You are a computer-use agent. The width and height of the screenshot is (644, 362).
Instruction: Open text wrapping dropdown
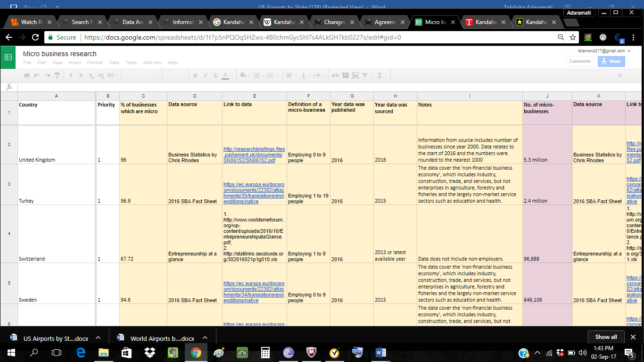tap(319, 75)
